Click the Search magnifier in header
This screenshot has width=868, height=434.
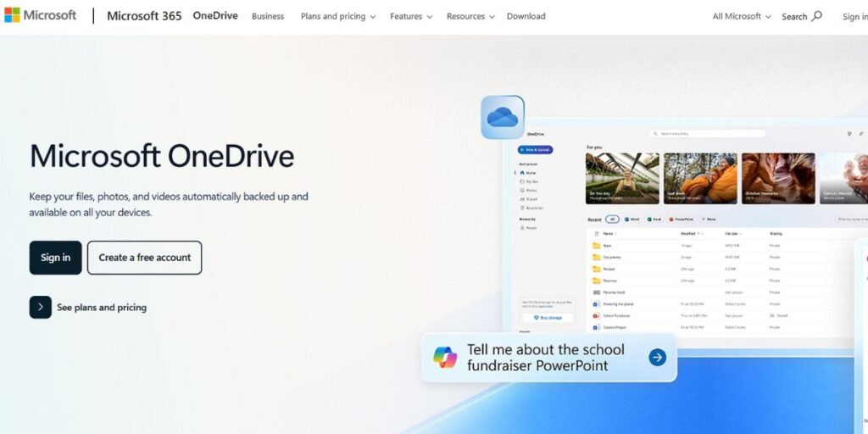816,16
